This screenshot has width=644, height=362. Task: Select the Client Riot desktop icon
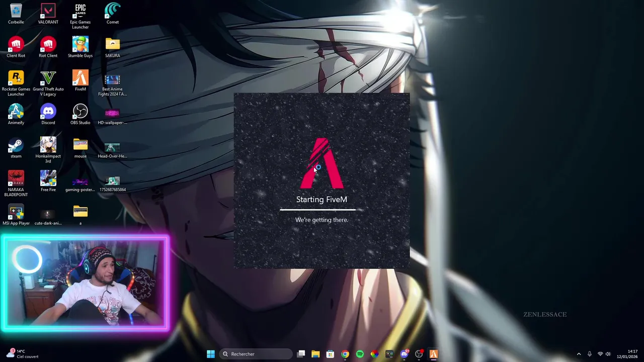(x=16, y=48)
